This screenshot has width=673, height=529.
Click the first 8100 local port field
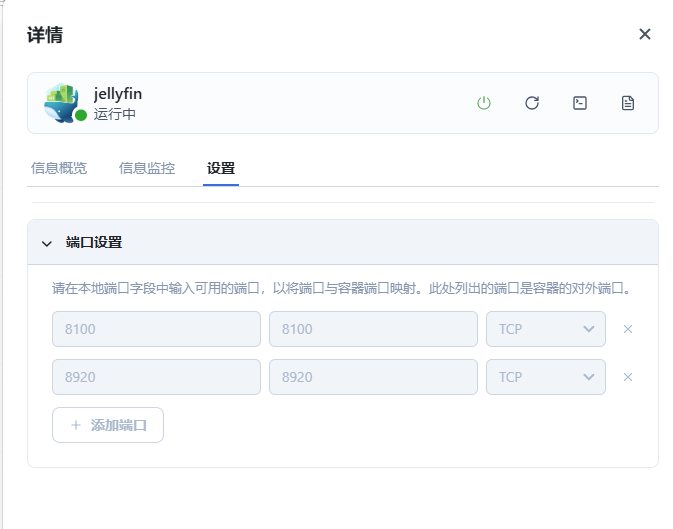coord(156,329)
